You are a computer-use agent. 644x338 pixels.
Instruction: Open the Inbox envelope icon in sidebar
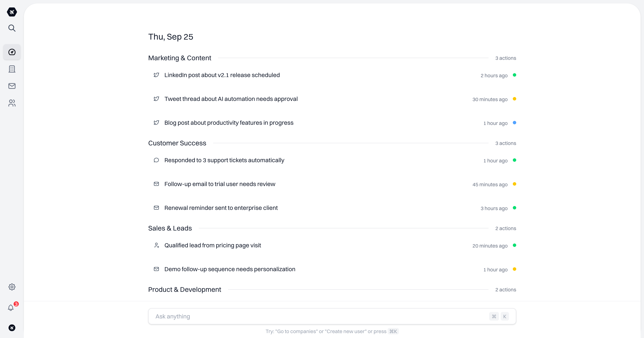coord(12,86)
